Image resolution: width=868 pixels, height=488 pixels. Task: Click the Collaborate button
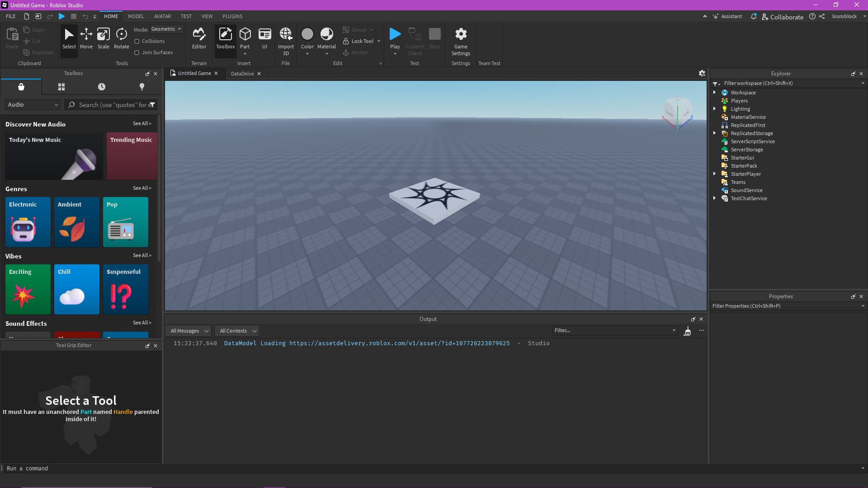point(783,17)
